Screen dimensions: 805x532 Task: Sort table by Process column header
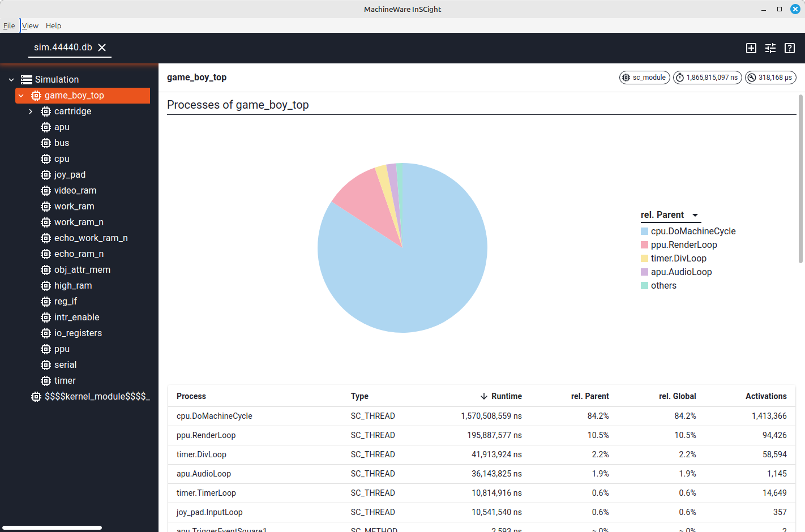(191, 396)
